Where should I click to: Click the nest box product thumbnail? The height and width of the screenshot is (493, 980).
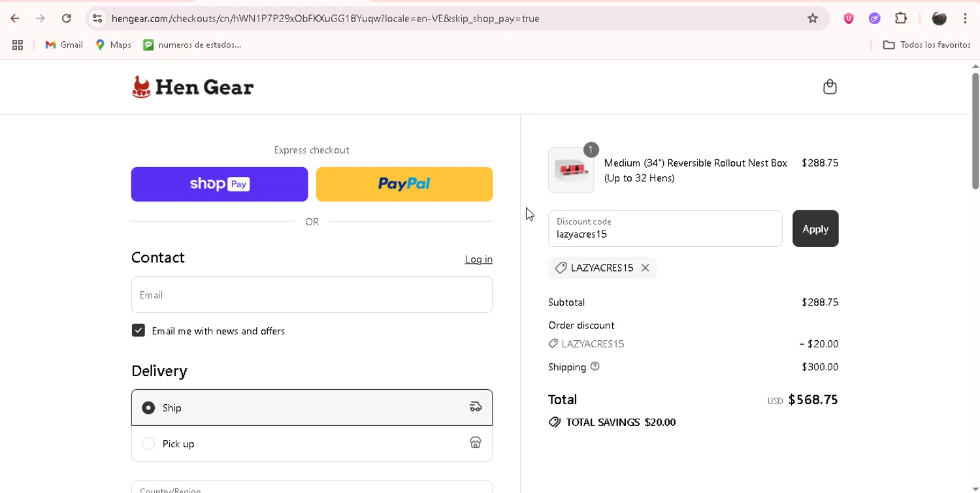click(x=571, y=170)
